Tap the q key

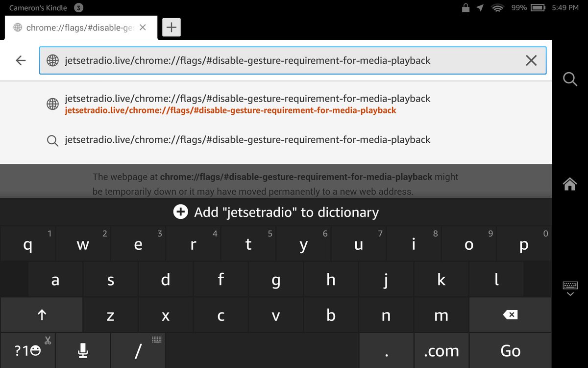click(x=27, y=244)
